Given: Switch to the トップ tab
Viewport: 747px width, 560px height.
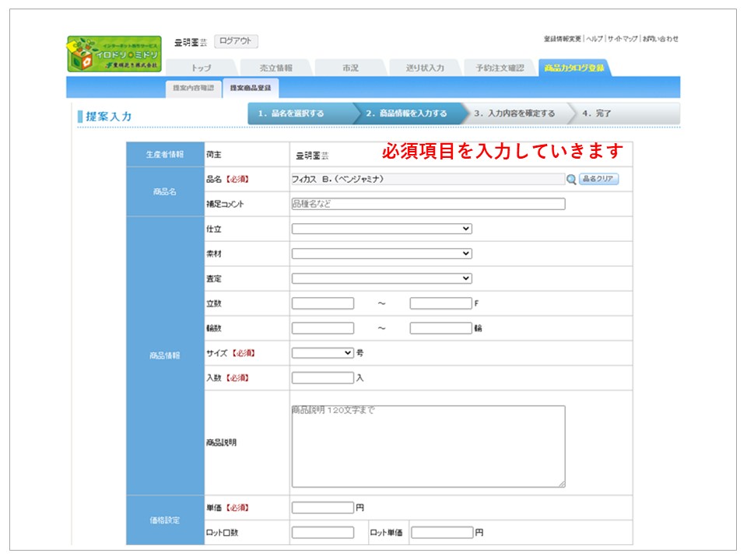Looking at the screenshot, I should (x=201, y=68).
